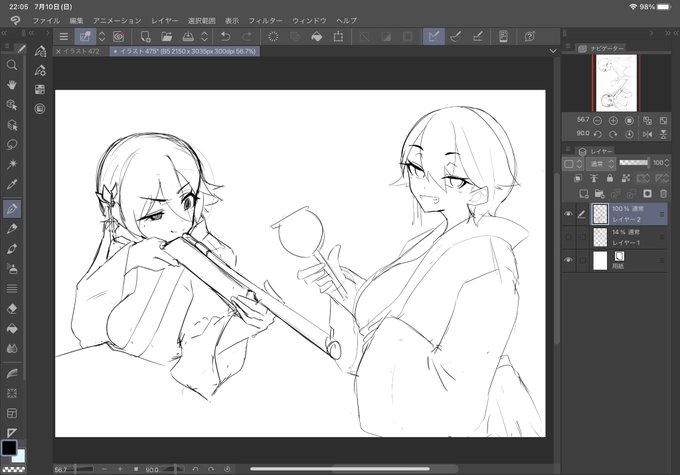Image resolution: width=680 pixels, height=475 pixels.
Task: Open the blending mode 通常 dropdown
Action: [x=601, y=164]
